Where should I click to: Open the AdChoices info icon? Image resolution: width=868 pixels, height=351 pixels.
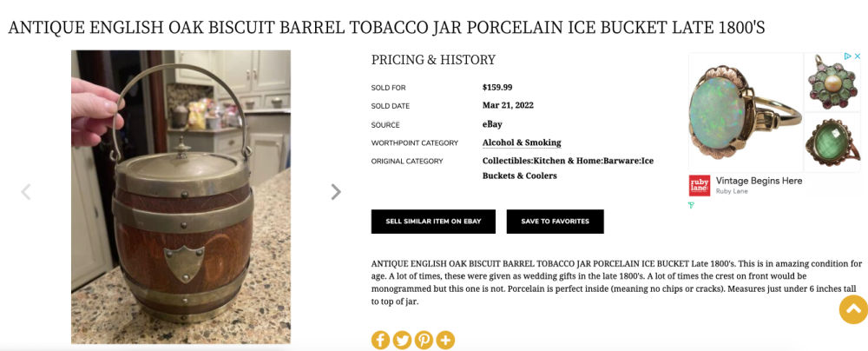(847, 56)
